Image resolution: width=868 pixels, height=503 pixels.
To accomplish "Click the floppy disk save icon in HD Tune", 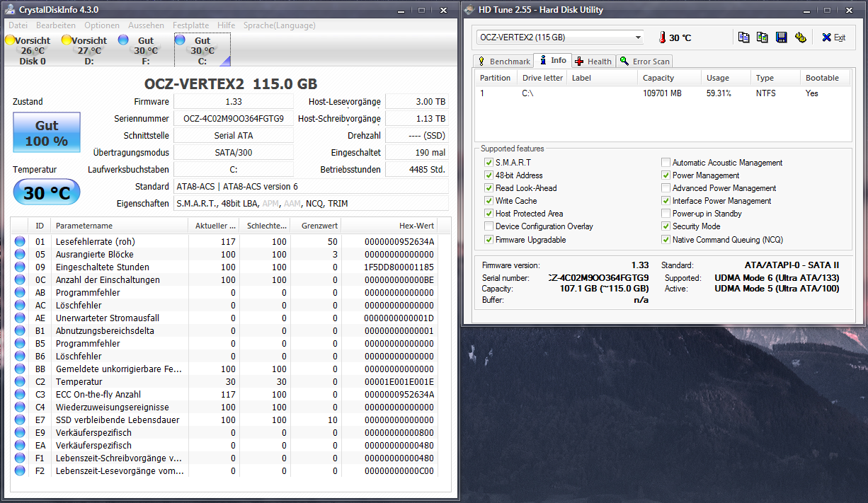I will (782, 37).
